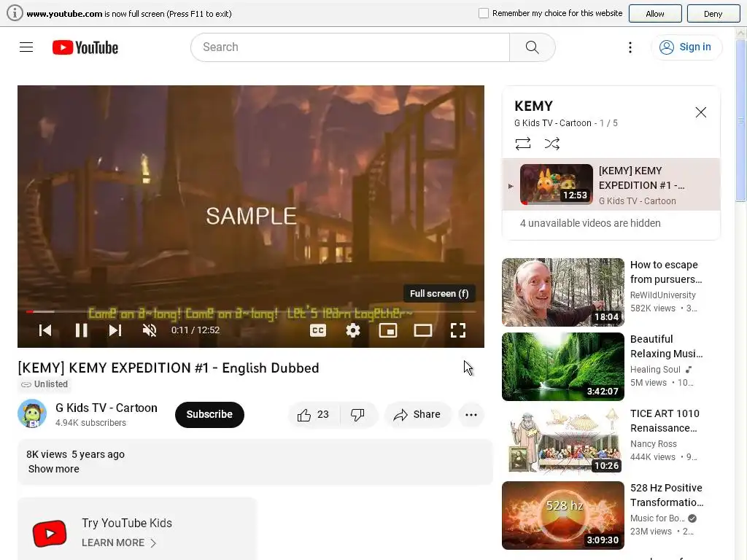Click ReWildUniversity channel name
The image size is (747, 560).
point(662,295)
